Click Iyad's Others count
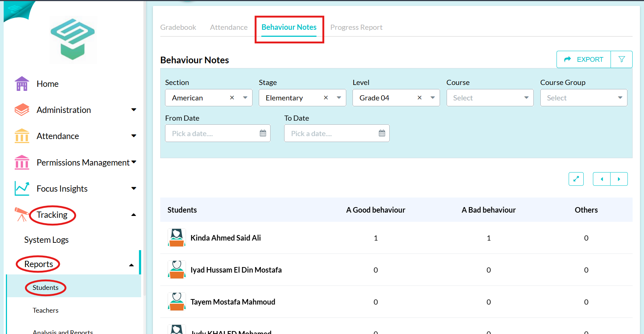The image size is (644, 334). tap(586, 270)
